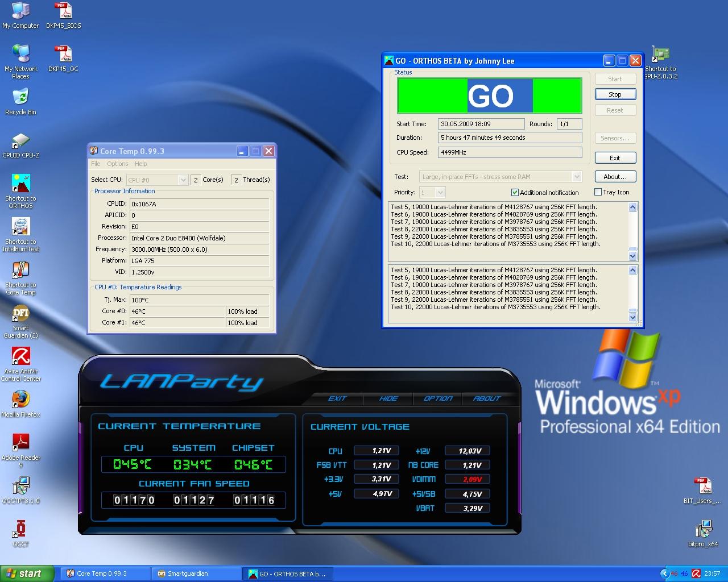Select the Shortcut to ORTHOS icon
728x582 pixels.
click(20, 192)
